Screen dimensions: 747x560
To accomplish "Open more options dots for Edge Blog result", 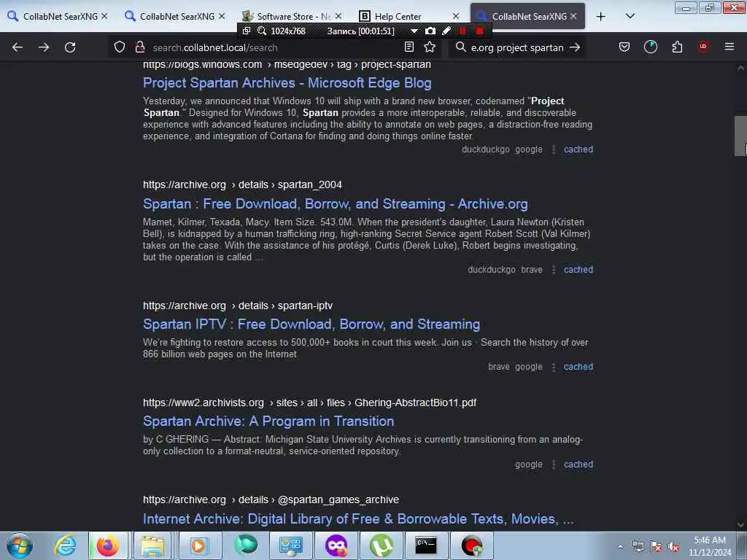I will click(554, 149).
